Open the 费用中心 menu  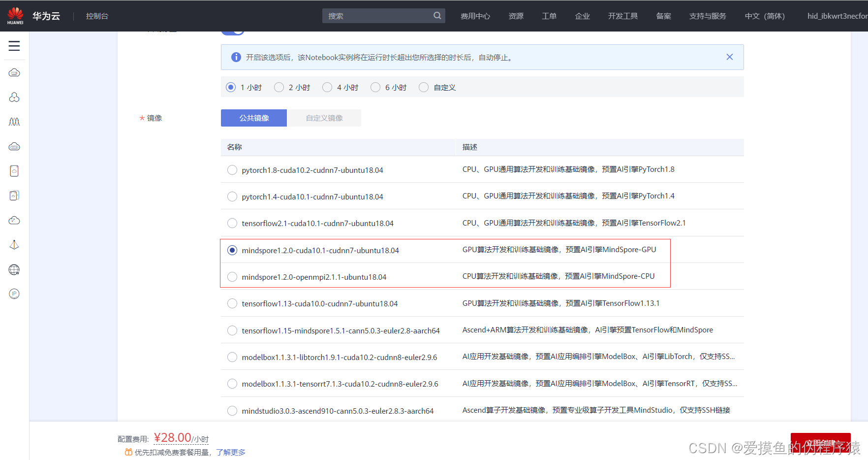[x=475, y=16]
